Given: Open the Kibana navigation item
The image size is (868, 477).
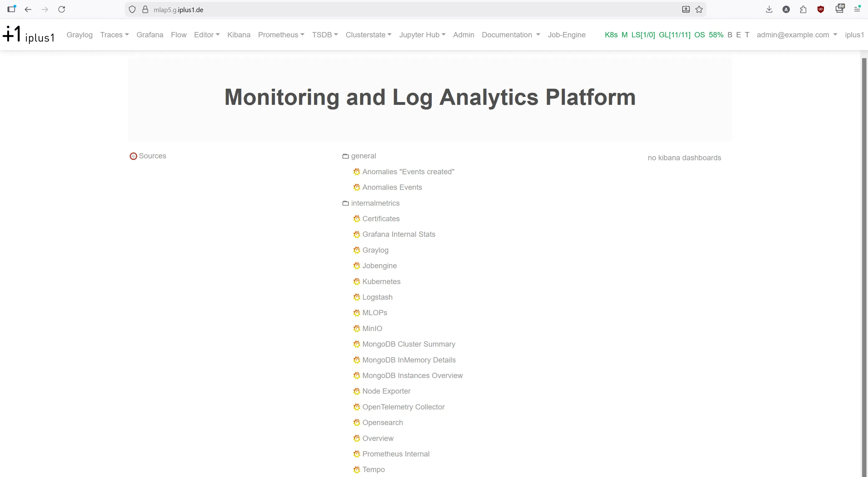Looking at the screenshot, I should tap(239, 35).
